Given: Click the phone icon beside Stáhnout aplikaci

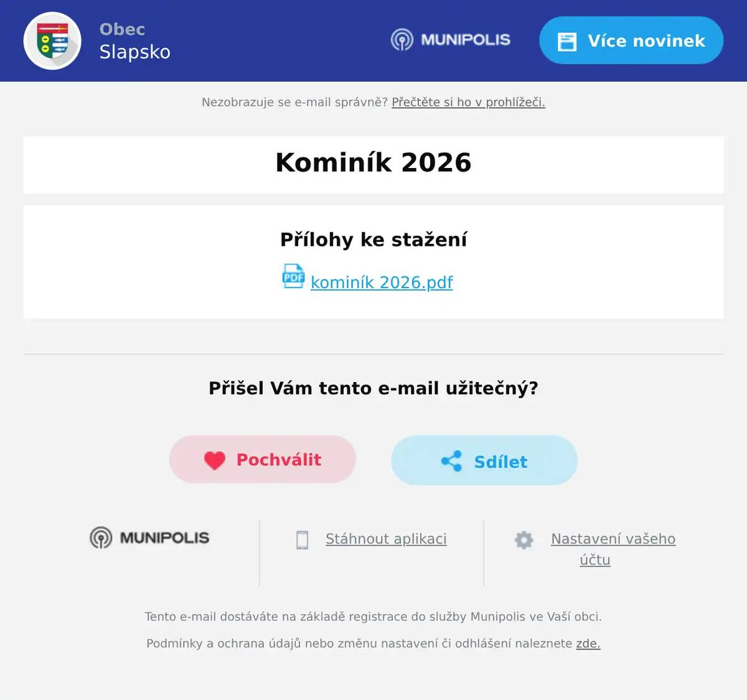Looking at the screenshot, I should [303, 539].
